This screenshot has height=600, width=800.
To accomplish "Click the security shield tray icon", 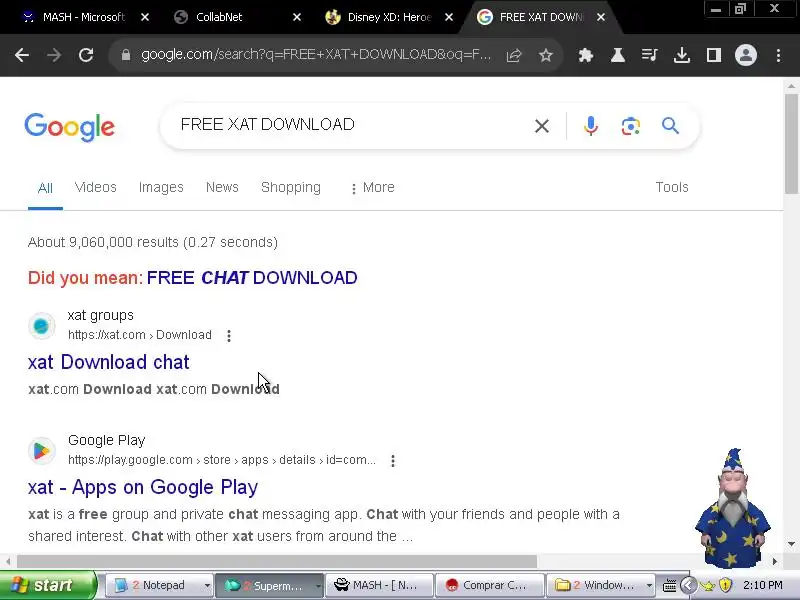I will pyautogui.click(x=725, y=585).
